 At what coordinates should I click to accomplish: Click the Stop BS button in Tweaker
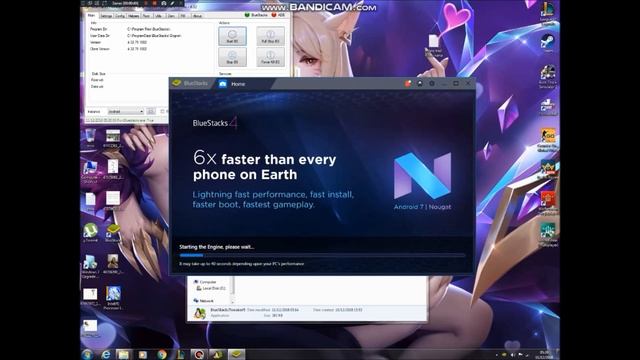click(x=232, y=57)
